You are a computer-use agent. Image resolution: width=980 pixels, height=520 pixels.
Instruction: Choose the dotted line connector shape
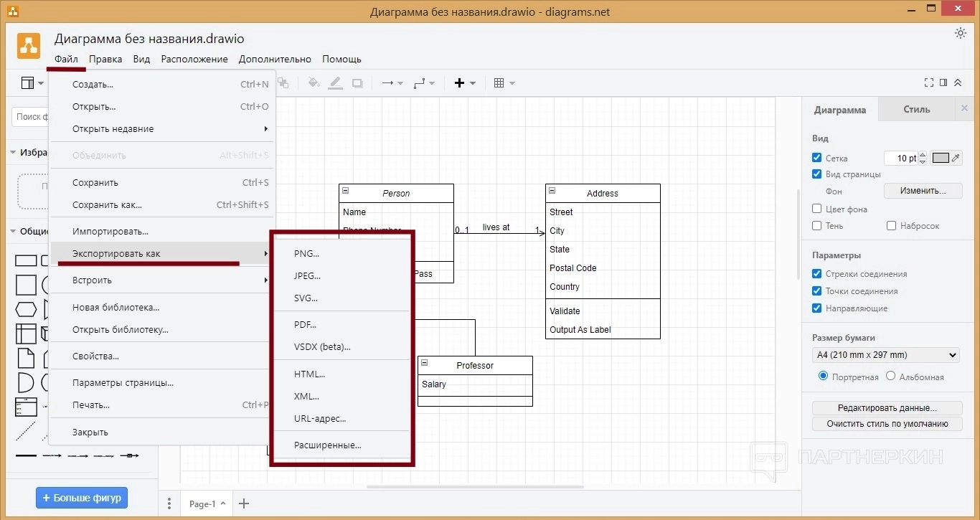point(26,431)
